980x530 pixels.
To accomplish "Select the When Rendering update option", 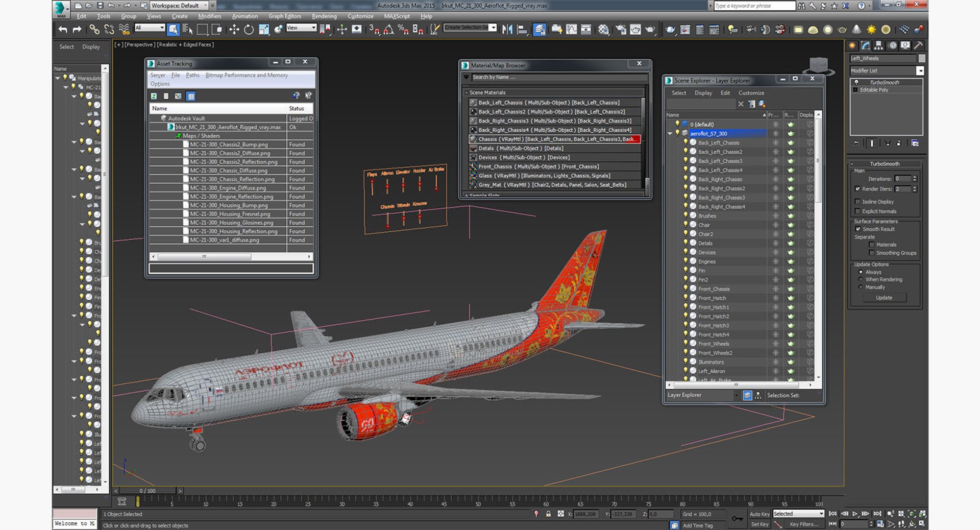I will click(861, 280).
